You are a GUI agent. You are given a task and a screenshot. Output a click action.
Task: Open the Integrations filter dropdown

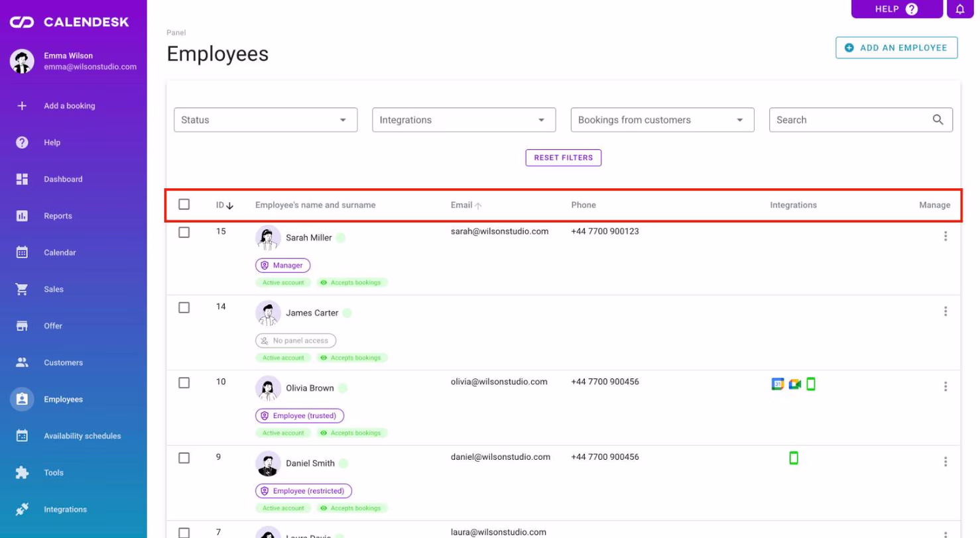[464, 120]
